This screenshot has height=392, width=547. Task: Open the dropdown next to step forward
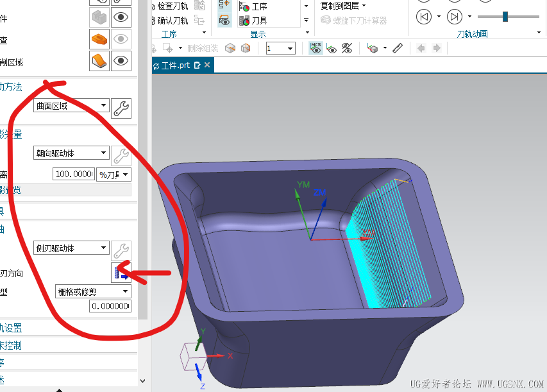pos(469,17)
